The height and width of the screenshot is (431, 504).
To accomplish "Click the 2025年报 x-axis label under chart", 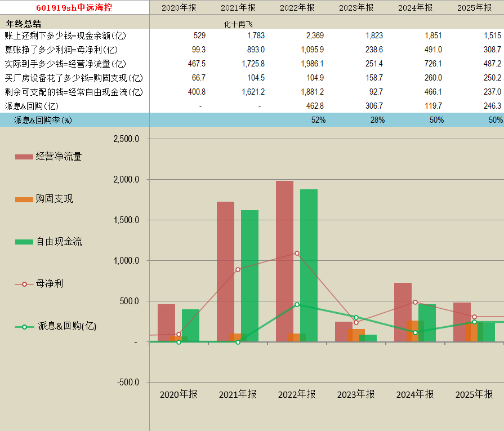I will 474,394.
